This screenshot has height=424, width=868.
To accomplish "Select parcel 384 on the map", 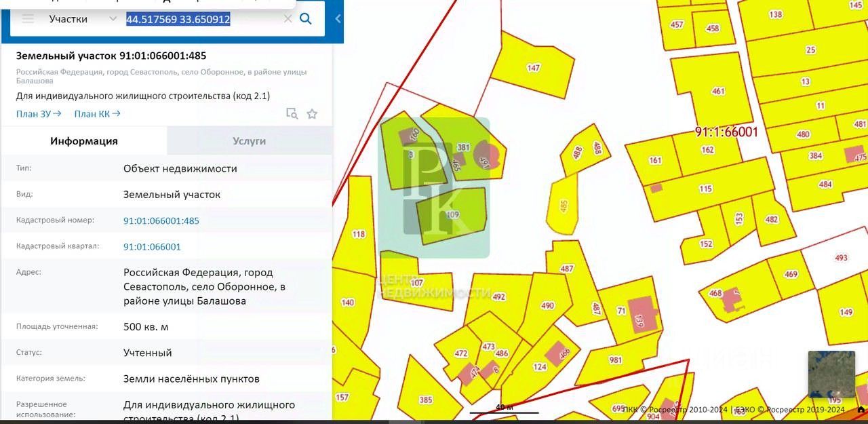I will pyautogui.click(x=816, y=155).
